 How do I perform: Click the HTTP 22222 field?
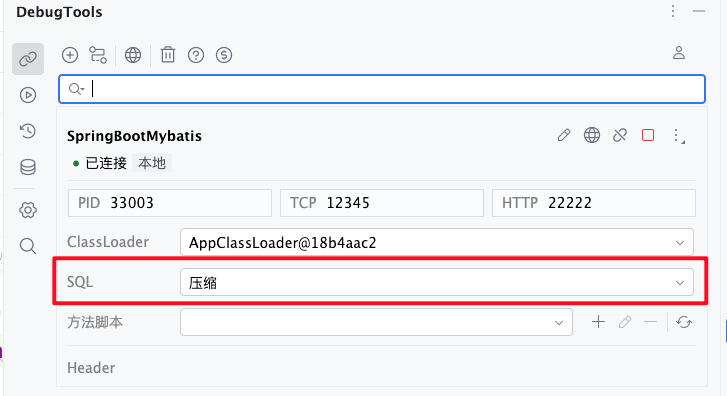click(x=594, y=203)
